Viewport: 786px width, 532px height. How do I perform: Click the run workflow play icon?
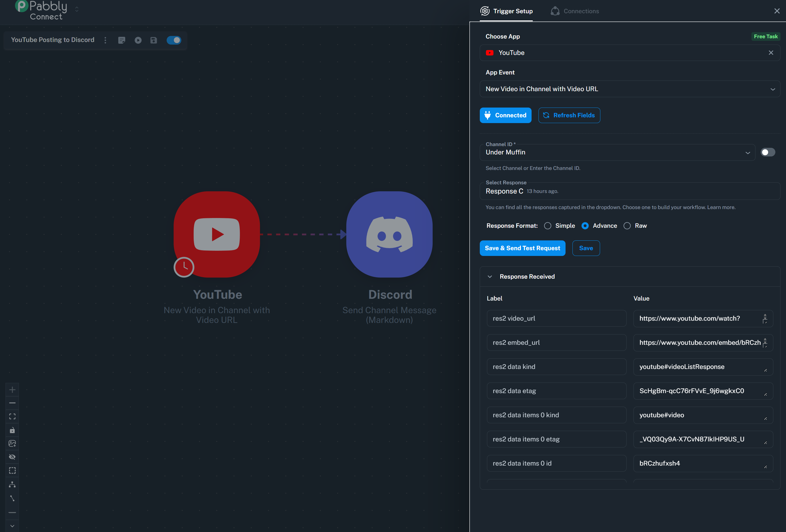138,40
